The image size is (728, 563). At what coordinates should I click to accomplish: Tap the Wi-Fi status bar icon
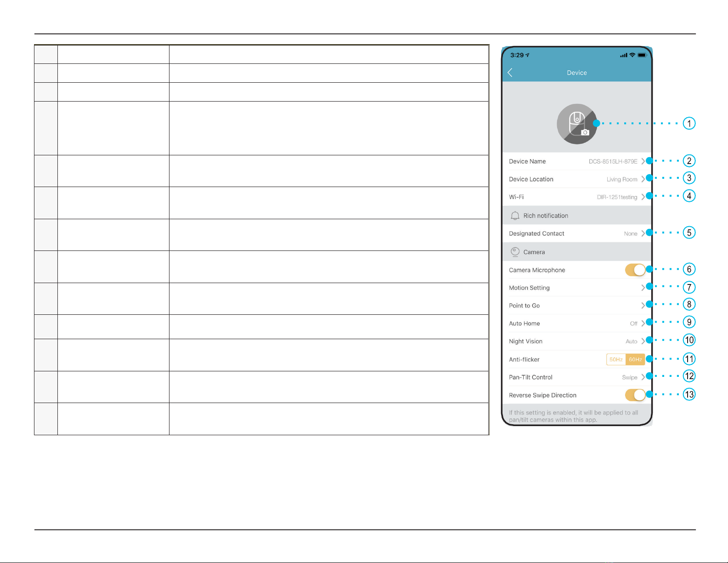pos(632,55)
